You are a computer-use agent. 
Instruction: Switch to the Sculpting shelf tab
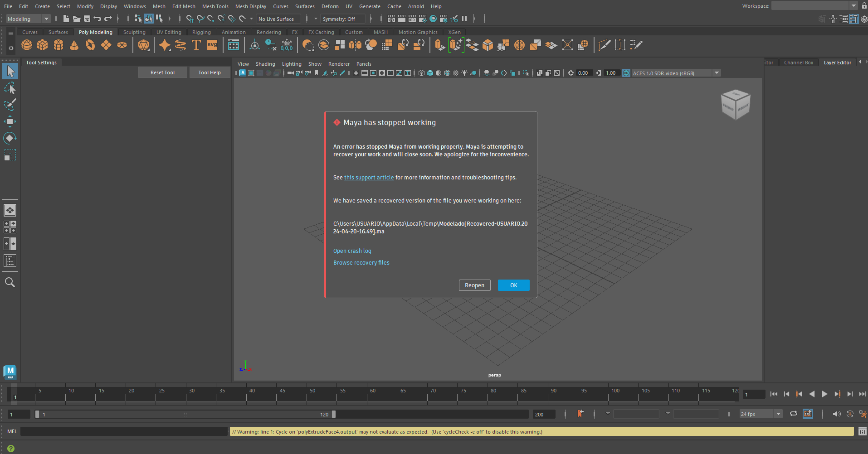(134, 32)
